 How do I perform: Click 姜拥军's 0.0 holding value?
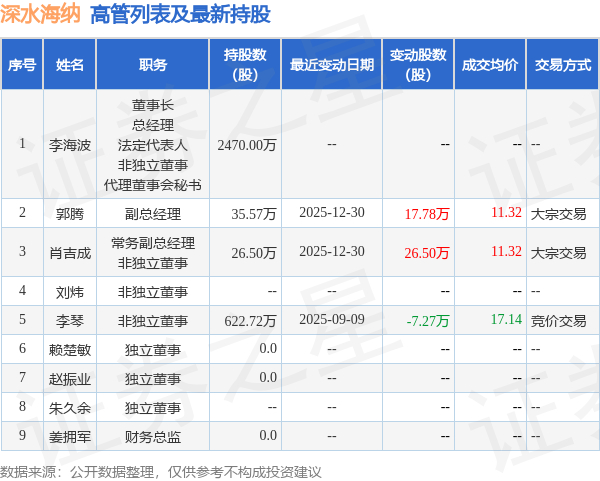pyautogui.click(x=268, y=435)
